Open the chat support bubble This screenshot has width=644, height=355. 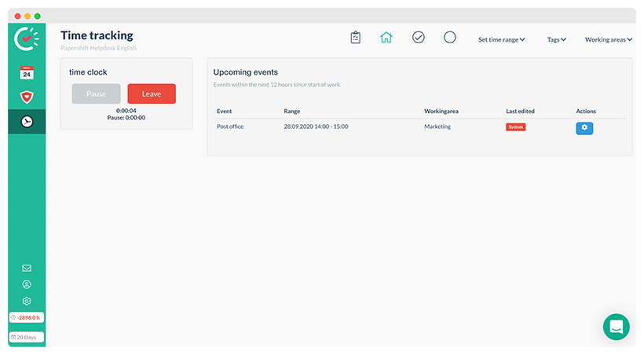[616, 327]
